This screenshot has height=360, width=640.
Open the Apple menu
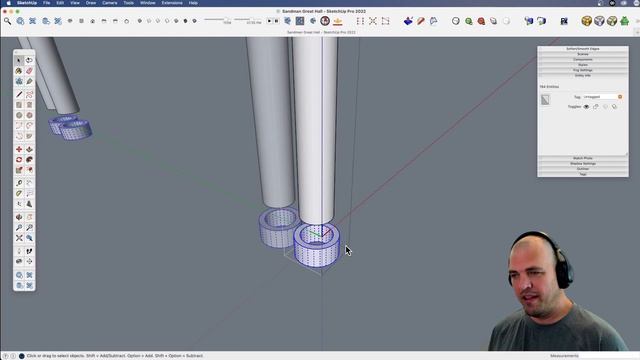pyautogui.click(x=9, y=3)
